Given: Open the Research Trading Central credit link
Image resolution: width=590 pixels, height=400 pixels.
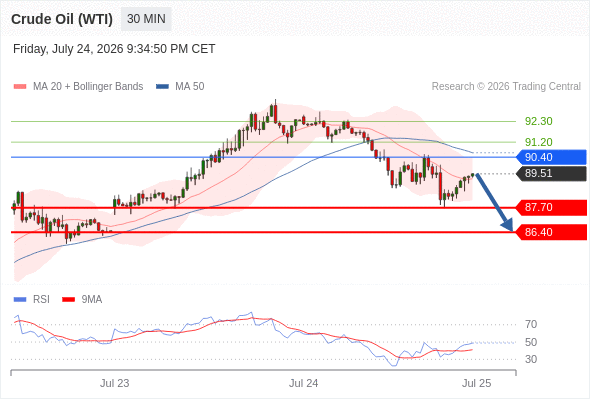Looking at the screenshot, I should (506, 87).
